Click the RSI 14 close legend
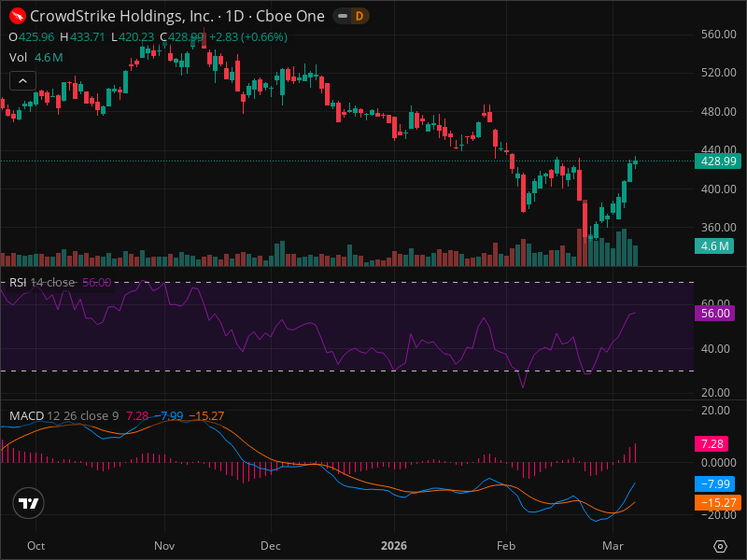This screenshot has width=747, height=560. 60,283
